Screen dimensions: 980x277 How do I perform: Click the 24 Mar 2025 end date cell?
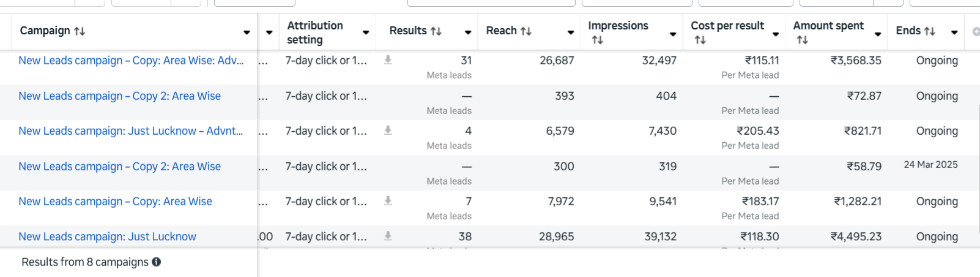[930, 165]
